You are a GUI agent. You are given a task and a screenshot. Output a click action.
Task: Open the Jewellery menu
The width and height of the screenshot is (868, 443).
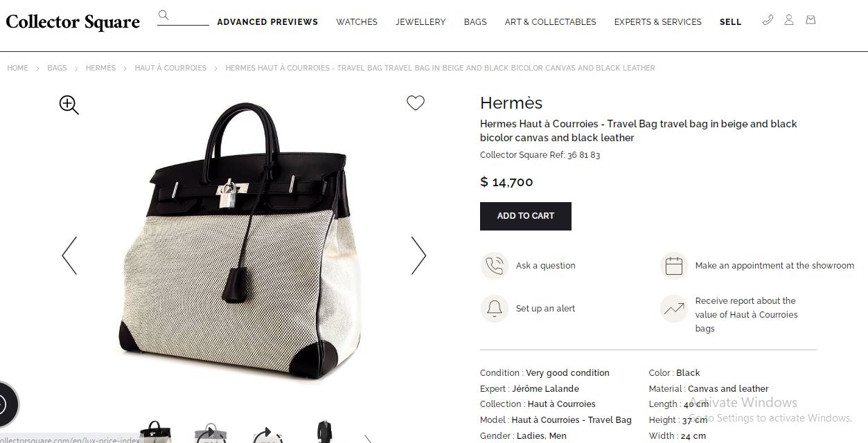(x=420, y=22)
